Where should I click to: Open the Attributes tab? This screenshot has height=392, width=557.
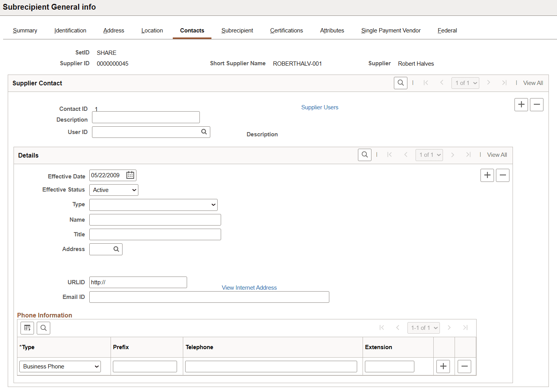click(332, 31)
